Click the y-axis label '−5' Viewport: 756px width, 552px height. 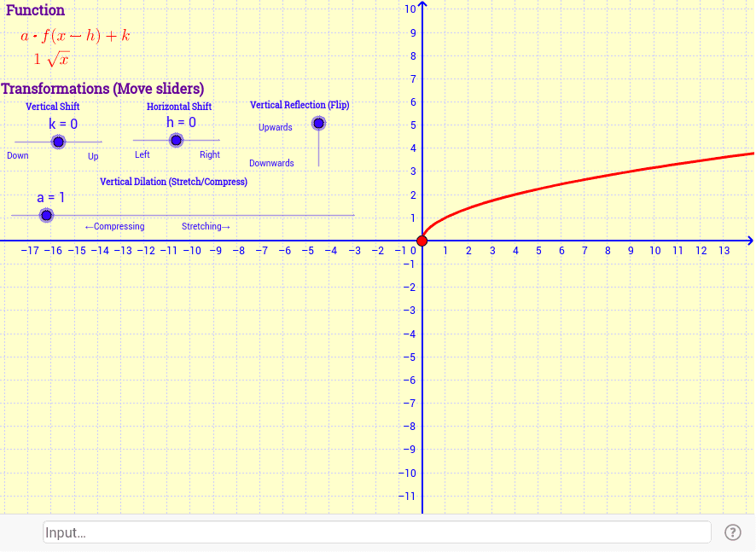(x=409, y=357)
